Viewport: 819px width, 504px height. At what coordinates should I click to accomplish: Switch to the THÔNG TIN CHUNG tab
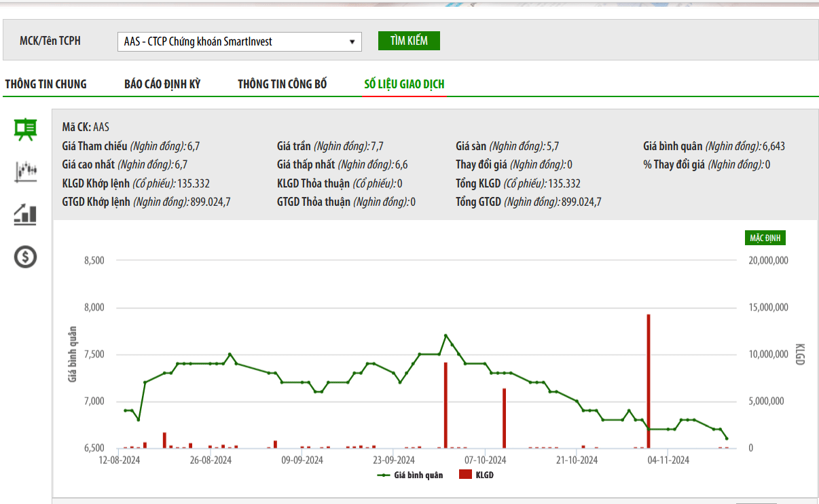pos(46,84)
